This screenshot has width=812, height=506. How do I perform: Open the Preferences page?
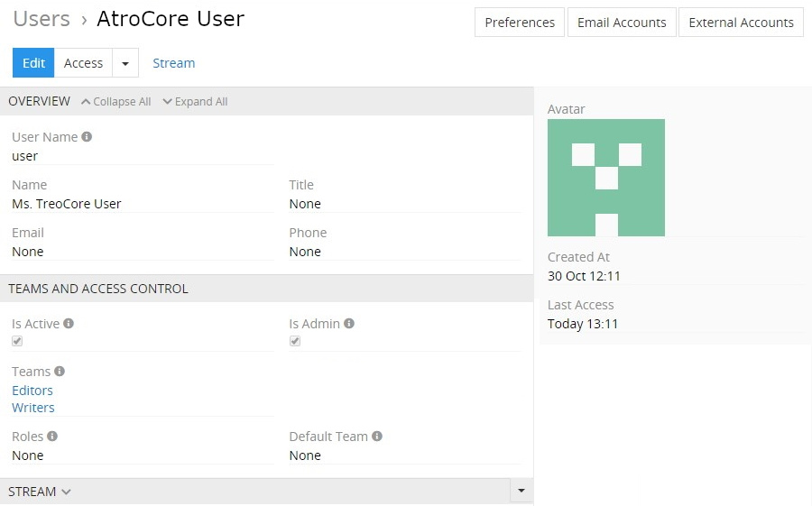click(x=520, y=23)
